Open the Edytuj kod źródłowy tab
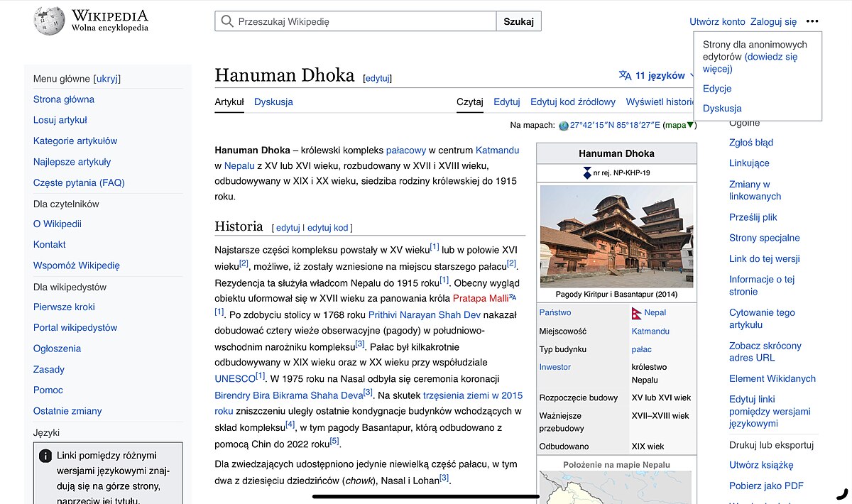The width and height of the screenshot is (852, 504). (x=573, y=102)
